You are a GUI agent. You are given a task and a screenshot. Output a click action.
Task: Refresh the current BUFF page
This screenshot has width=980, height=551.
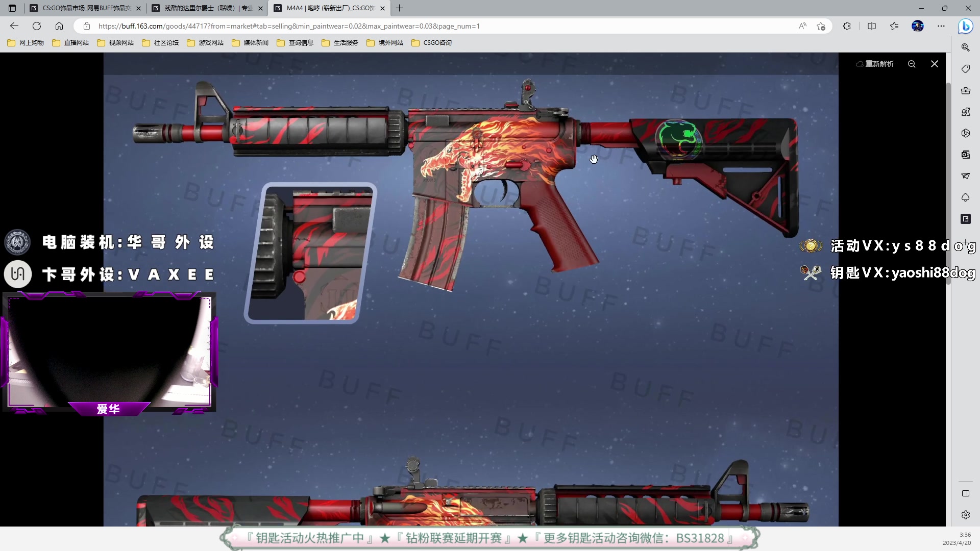click(37, 26)
